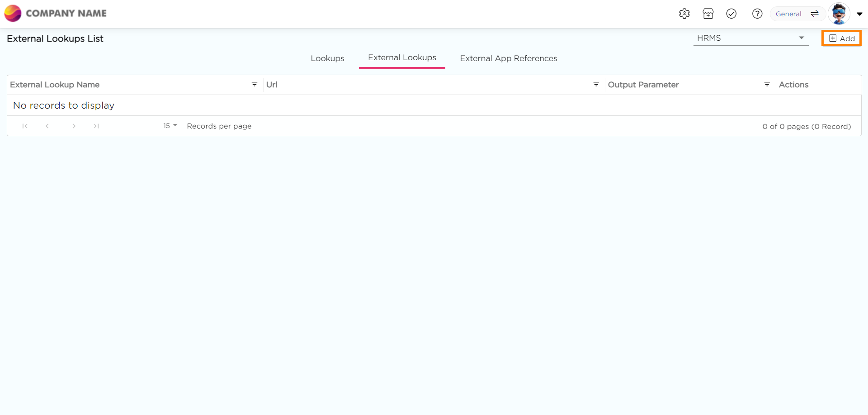Filter the Url column
This screenshot has height=415, width=868.
(x=596, y=85)
